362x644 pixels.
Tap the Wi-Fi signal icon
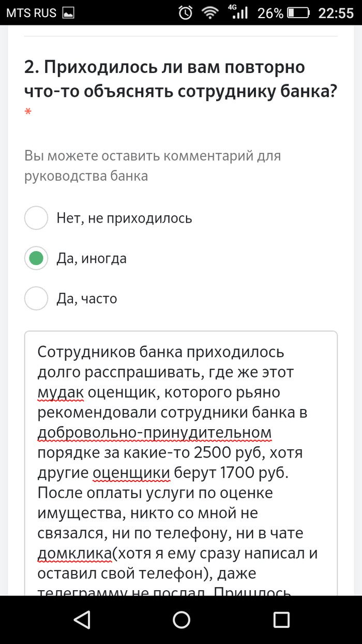[210, 13]
